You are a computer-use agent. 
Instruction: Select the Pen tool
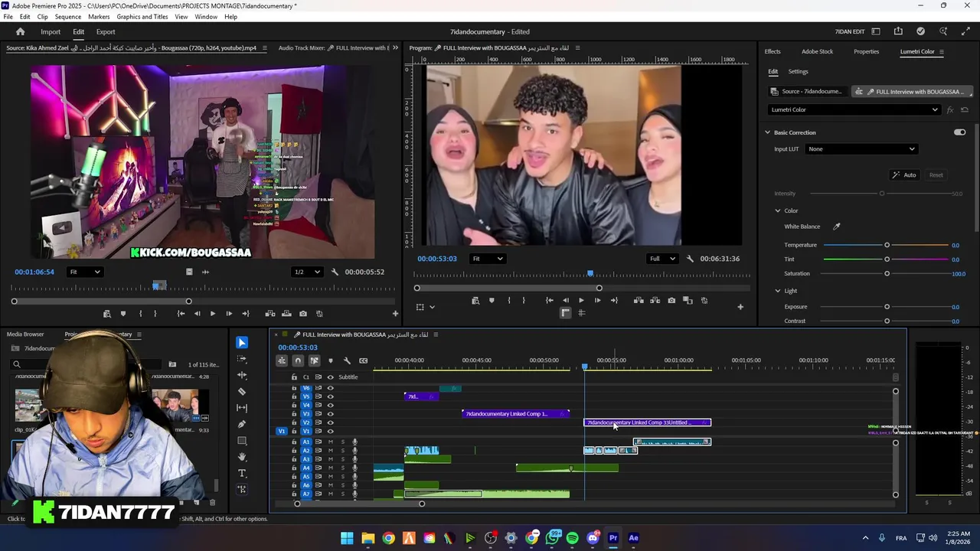242,424
